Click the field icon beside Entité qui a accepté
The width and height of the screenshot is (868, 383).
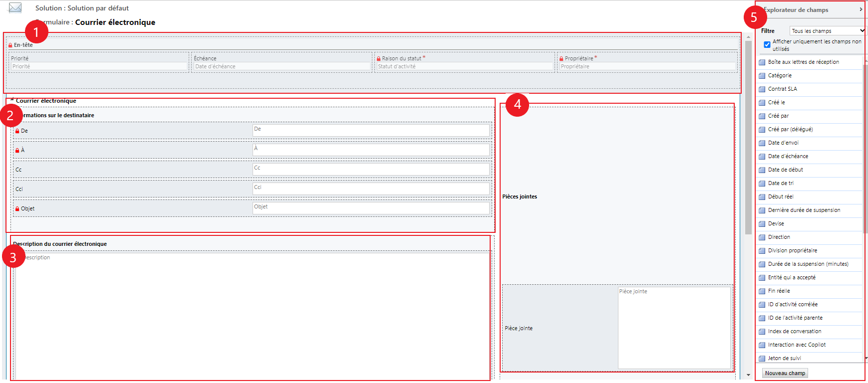(x=762, y=278)
